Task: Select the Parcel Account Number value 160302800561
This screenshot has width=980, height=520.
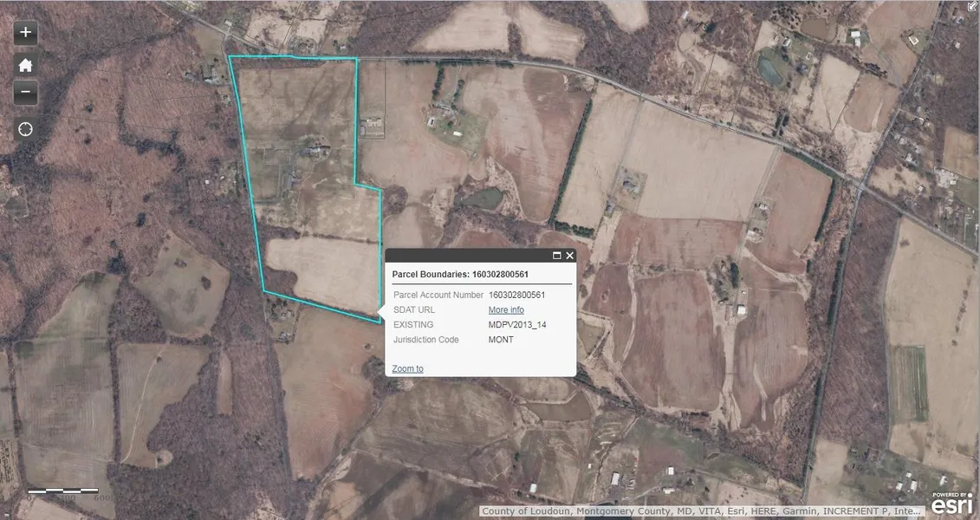Action: tap(516, 295)
